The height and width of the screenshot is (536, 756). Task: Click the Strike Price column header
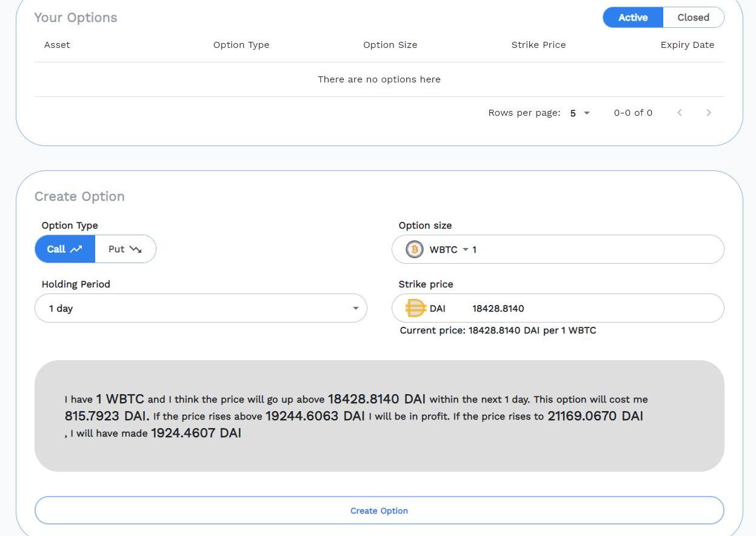pos(538,45)
